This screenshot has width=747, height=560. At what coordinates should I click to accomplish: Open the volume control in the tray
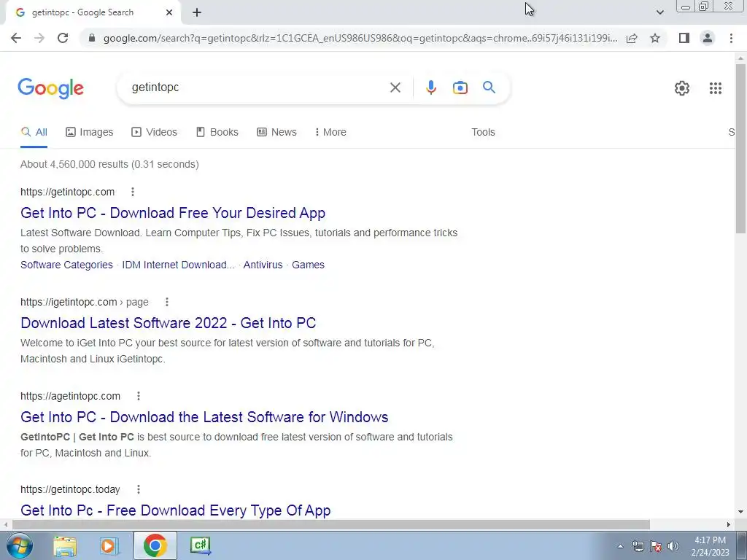(x=673, y=546)
